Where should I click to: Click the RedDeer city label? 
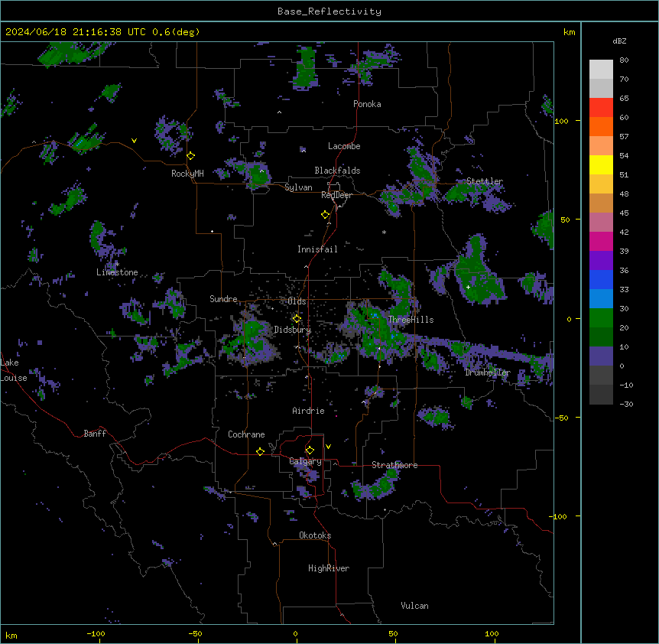coord(336,195)
